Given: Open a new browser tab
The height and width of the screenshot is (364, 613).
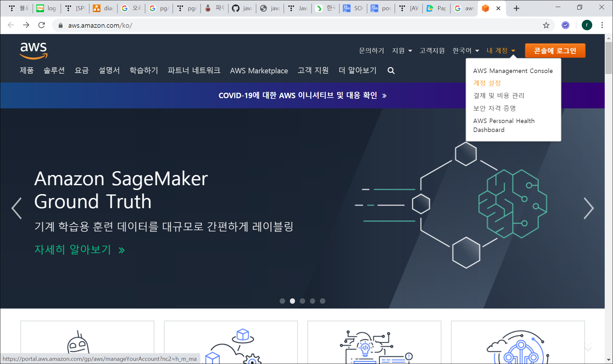Looking at the screenshot, I should (x=516, y=8).
